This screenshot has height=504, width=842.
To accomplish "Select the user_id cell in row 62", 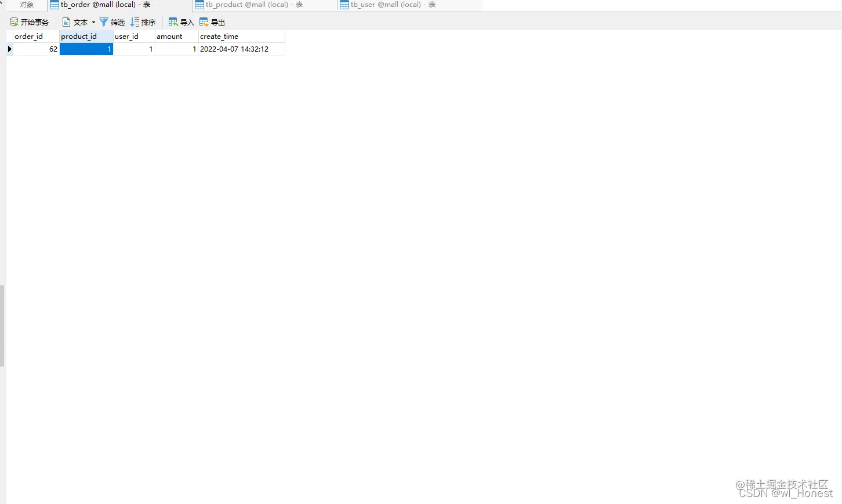I will pyautogui.click(x=134, y=49).
